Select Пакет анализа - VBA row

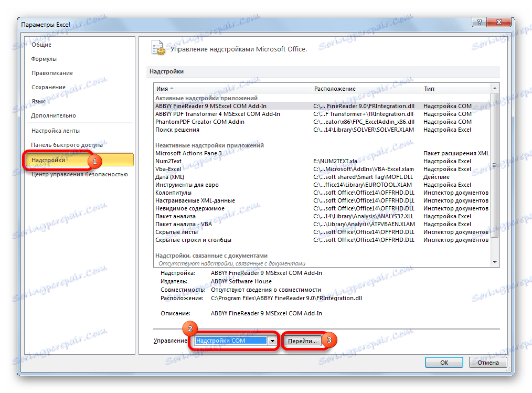coord(322,225)
